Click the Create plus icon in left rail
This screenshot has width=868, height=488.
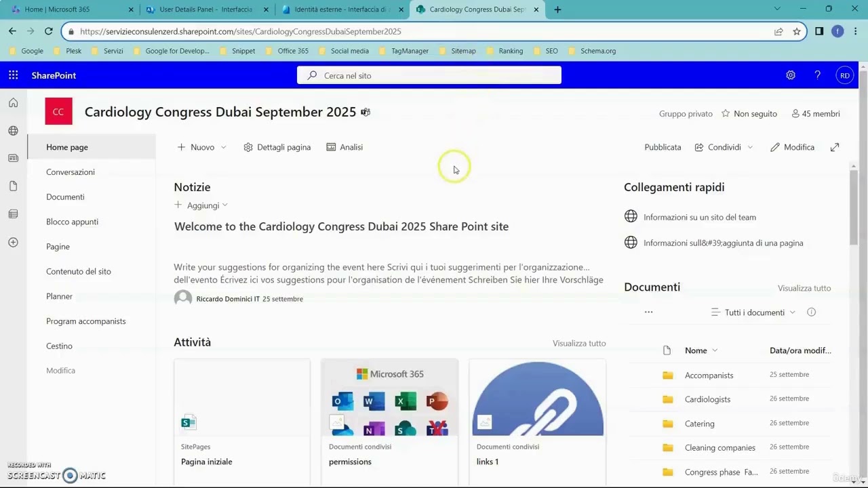point(13,242)
